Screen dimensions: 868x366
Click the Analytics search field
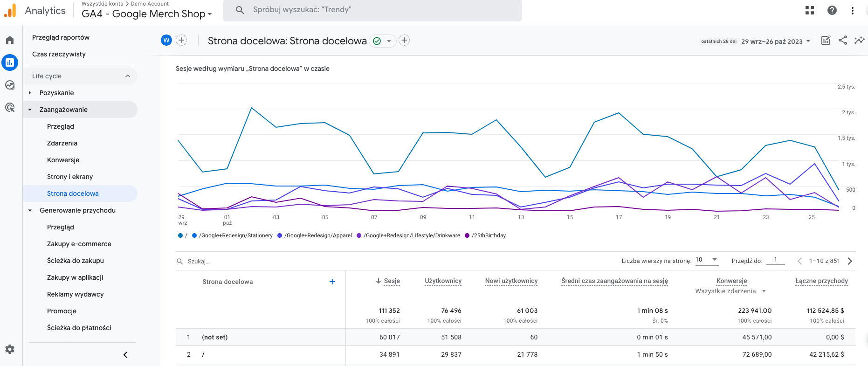[x=372, y=10]
